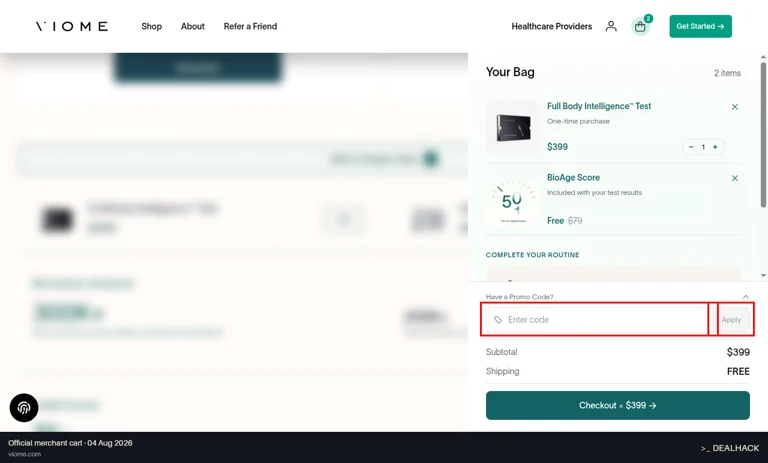The height and width of the screenshot is (463, 768).
Task: Click the COMPLETE YOUR ROUTINE heading
Action: 532,255
